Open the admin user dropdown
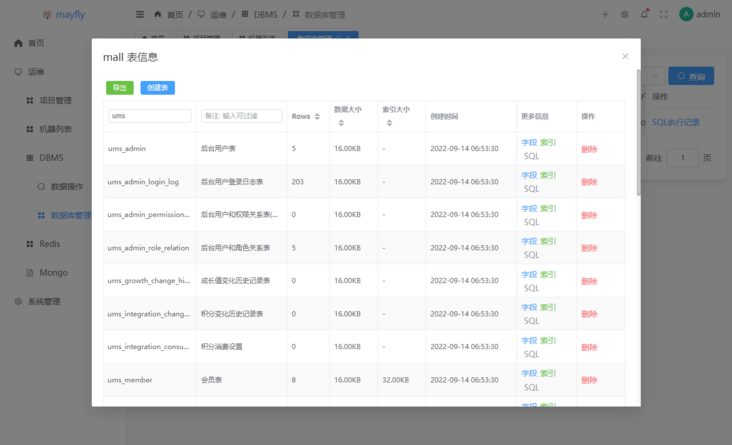Screen dimensions: 732x445 coord(699,15)
